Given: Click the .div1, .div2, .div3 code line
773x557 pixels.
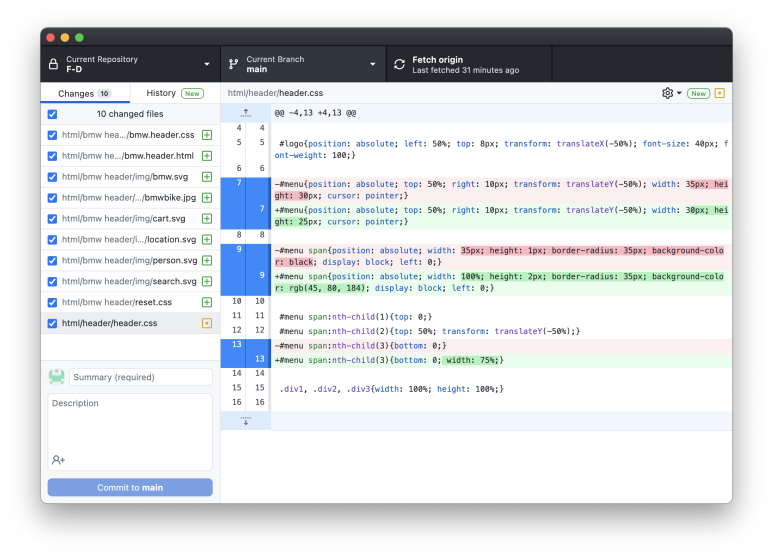Looking at the screenshot, I should click(391, 389).
